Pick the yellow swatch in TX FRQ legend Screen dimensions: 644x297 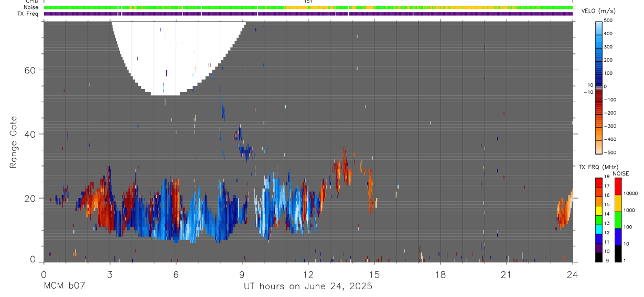(x=599, y=211)
